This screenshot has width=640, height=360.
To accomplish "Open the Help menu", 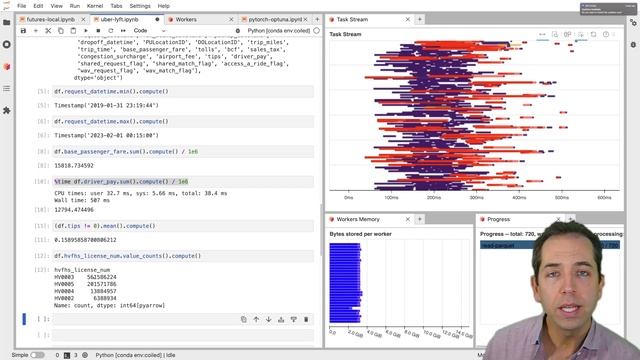I will pos(164,6).
